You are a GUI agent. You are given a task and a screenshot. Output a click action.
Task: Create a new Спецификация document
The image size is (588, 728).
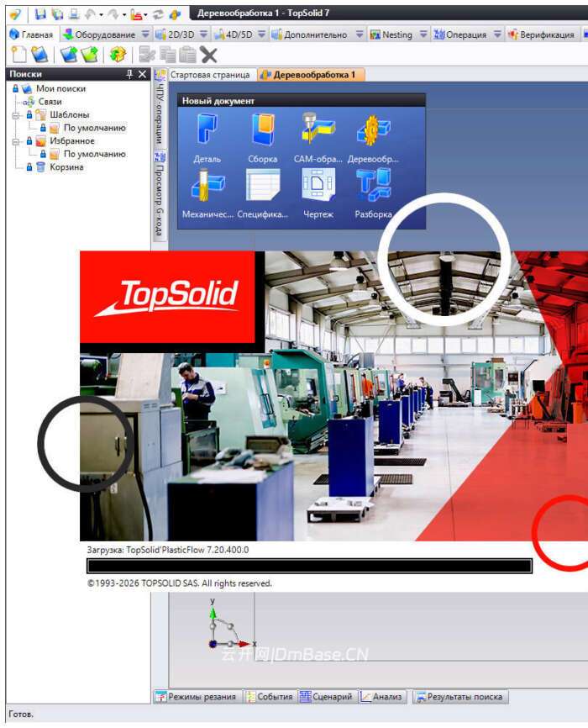coord(263,193)
